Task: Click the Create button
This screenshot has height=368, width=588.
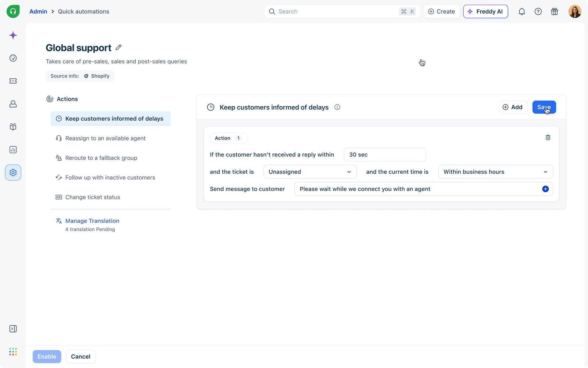Action: point(441,11)
